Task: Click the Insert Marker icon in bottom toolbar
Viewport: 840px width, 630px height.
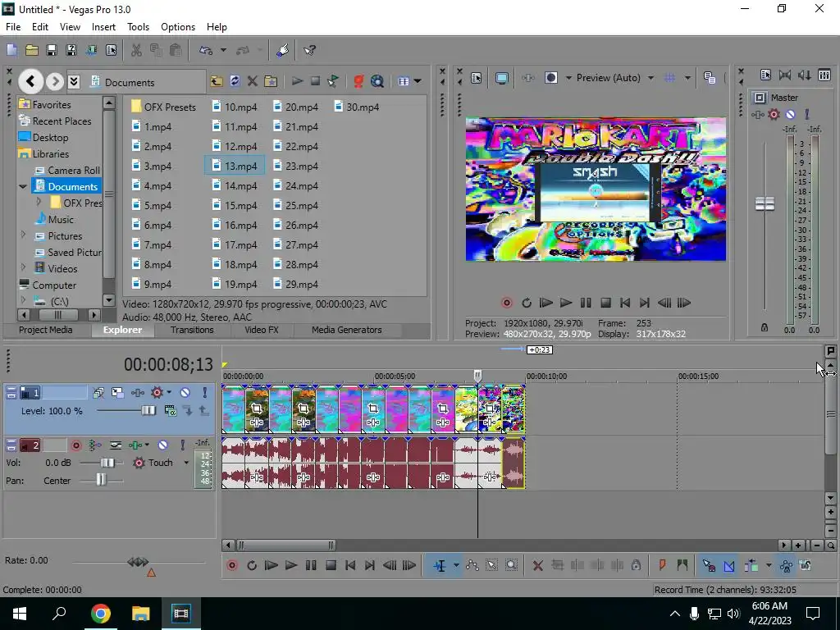Action: pyautogui.click(x=662, y=565)
